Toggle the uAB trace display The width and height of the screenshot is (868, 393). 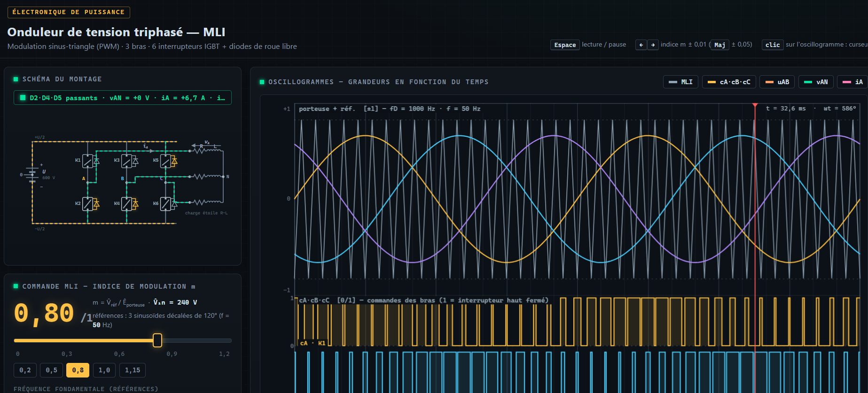click(x=777, y=82)
